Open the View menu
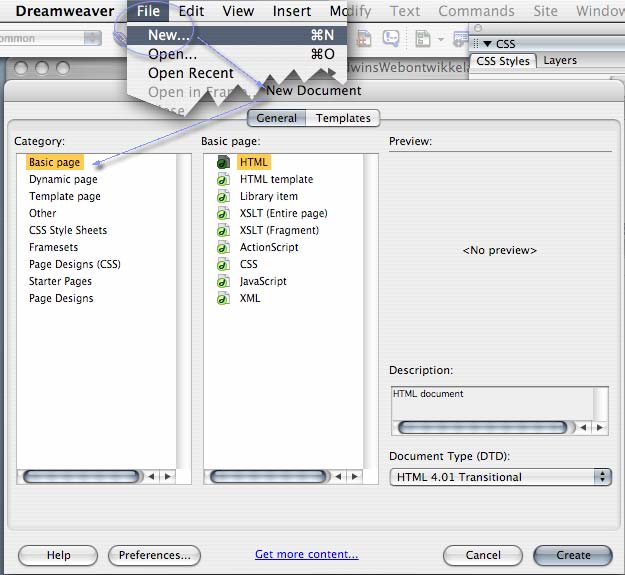 (238, 11)
